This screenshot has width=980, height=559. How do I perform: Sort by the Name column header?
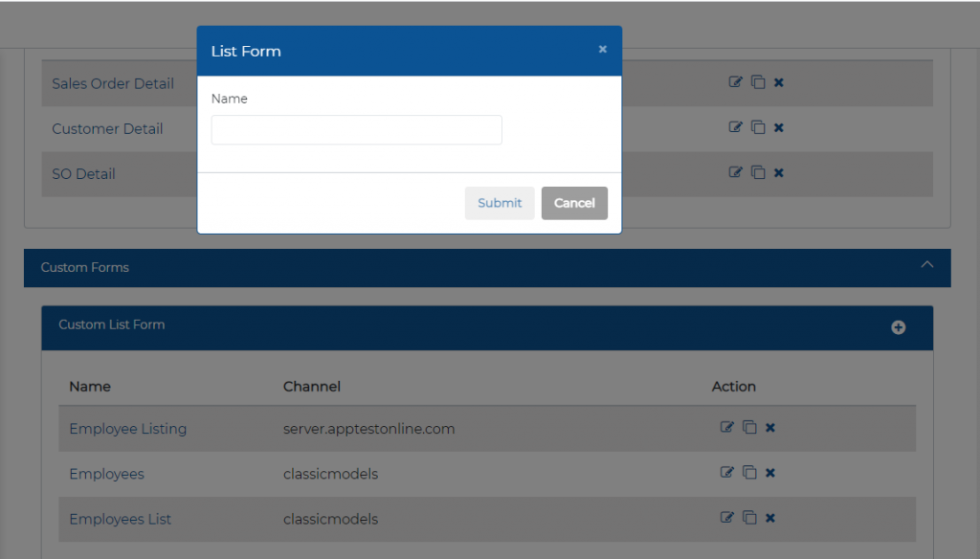(90, 386)
